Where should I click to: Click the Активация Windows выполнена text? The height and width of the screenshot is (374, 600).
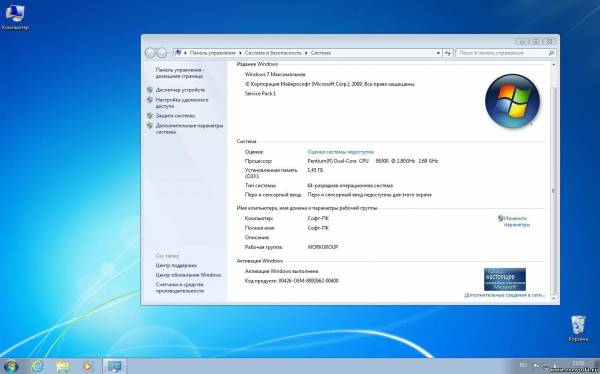pyautogui.click(x=281, y=271)
